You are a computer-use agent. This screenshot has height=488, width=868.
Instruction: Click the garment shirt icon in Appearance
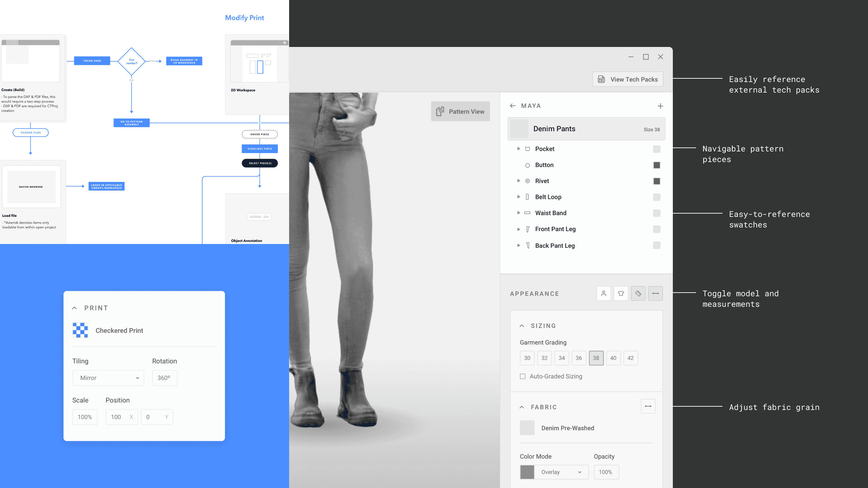click(621, 293)
